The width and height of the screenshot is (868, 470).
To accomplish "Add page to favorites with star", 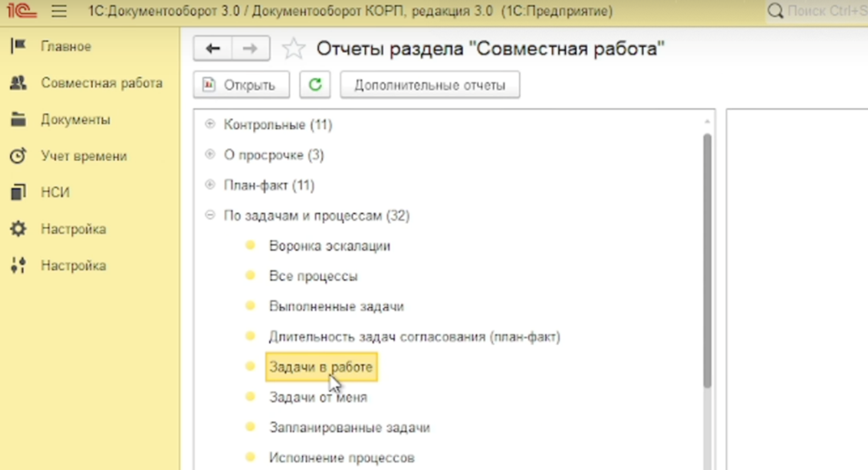I will [x=293, y=48].
